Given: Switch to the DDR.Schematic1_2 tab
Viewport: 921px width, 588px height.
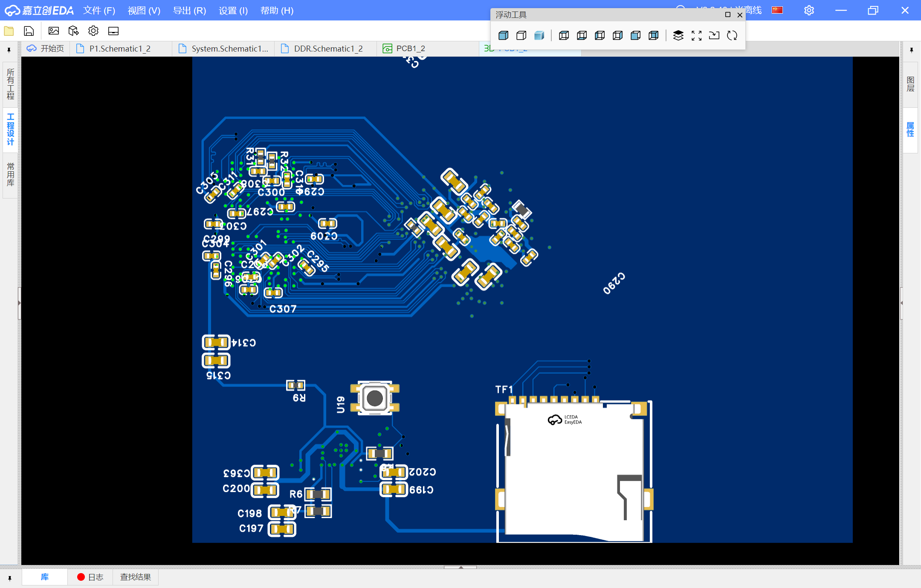Looking at the screenshot, I should [328, 49].
